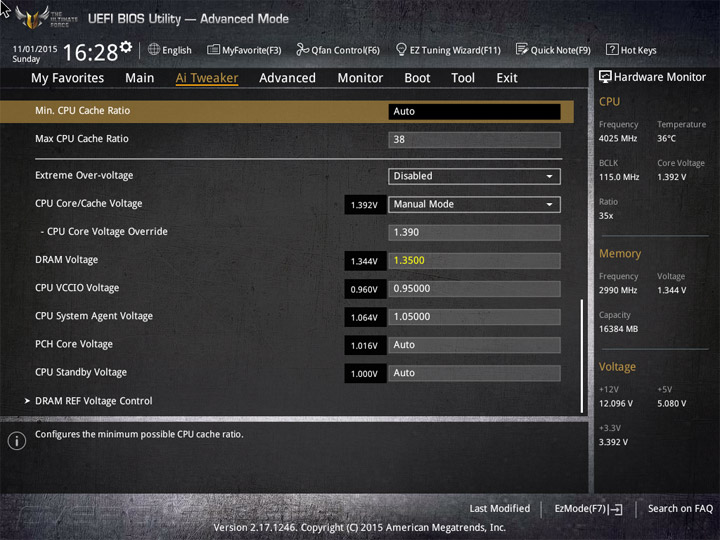Screen dimensions: 720x540
Task: Edit CPU System Agent Voltage field 1.05000
Action: click(x=474, y=317)
